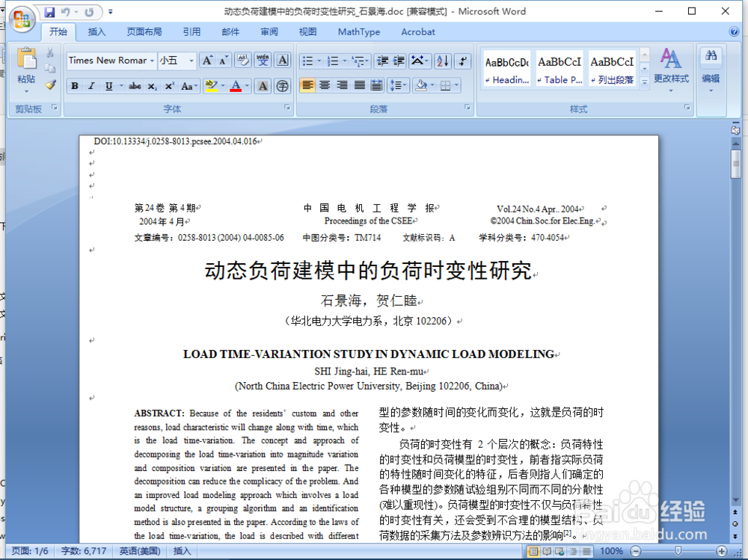Screen dimensions: 748x560
Task: Click the page count 页面: 1/6
Action: (x=30, y=551)
